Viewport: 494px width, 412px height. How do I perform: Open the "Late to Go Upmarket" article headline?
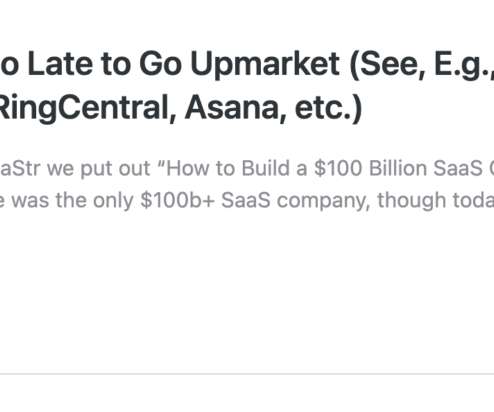tap(247, 86)
